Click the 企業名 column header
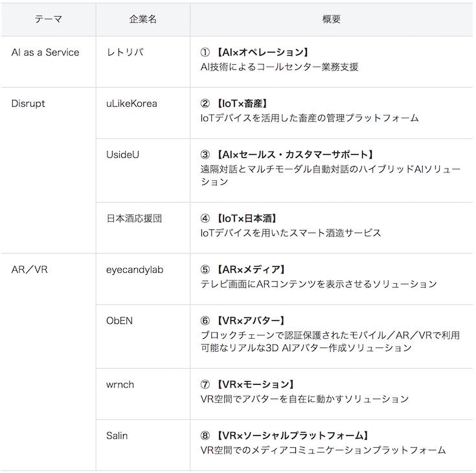This screenshot has width=476, height=473. [142, 19]
